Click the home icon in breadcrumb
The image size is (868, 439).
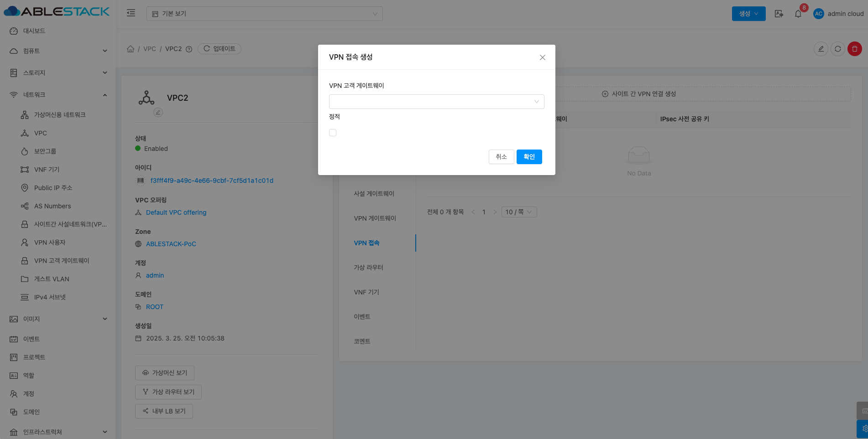click(131, 49)
